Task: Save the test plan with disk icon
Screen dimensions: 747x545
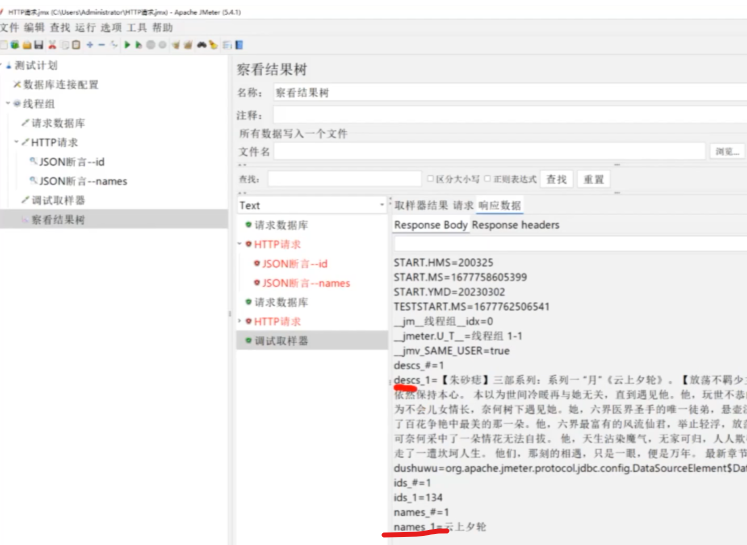Action: pyautogui.click(x=39, y=45)
